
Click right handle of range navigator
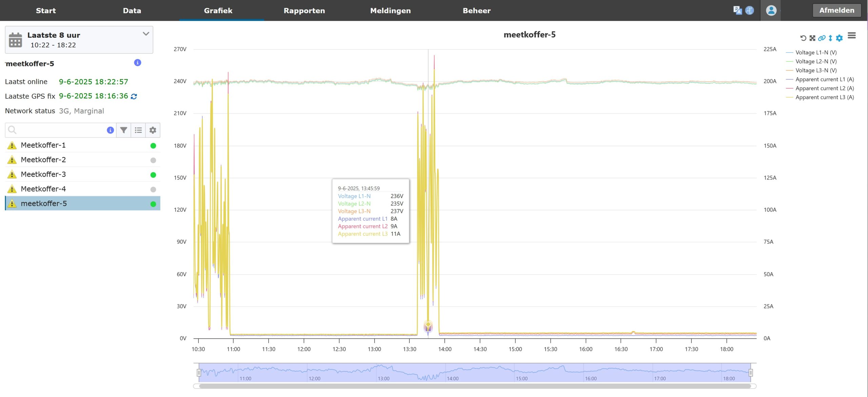point(751,373)
